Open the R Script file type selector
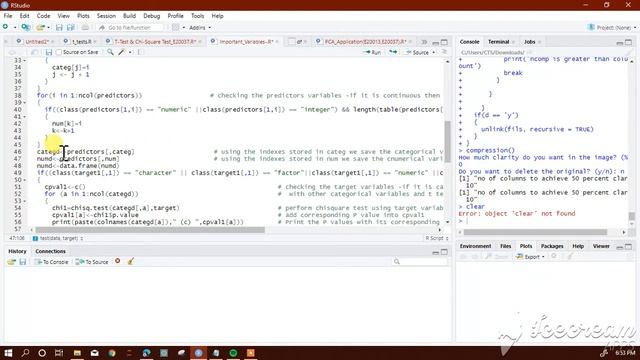Image resolution: width=640 pixels, height=360 pixels. pos(437,238)
